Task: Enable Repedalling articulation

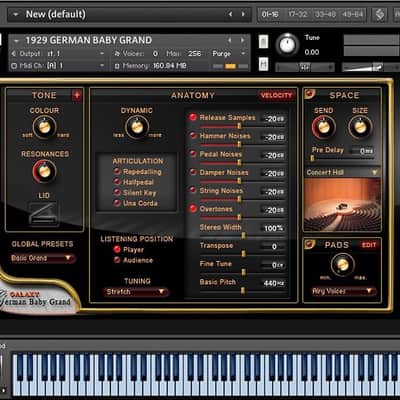Action: pyautogui.click(x=117, y=171)
